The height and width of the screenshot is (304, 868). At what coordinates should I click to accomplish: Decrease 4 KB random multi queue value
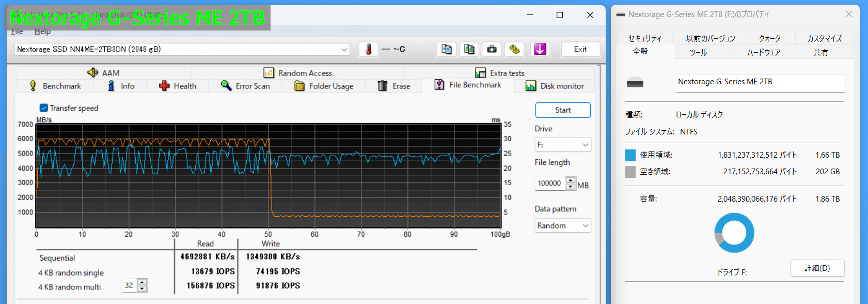tap(142, 288)
